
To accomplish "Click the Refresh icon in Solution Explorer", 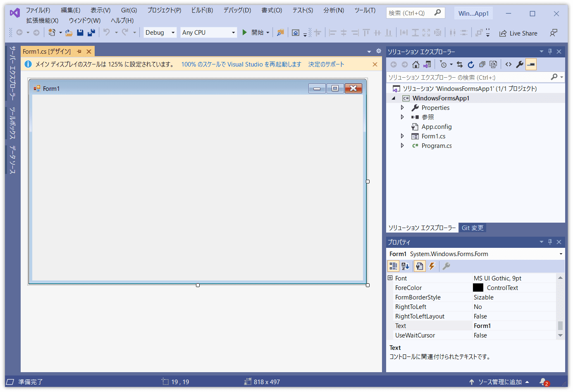I will (x=471, y=64).
